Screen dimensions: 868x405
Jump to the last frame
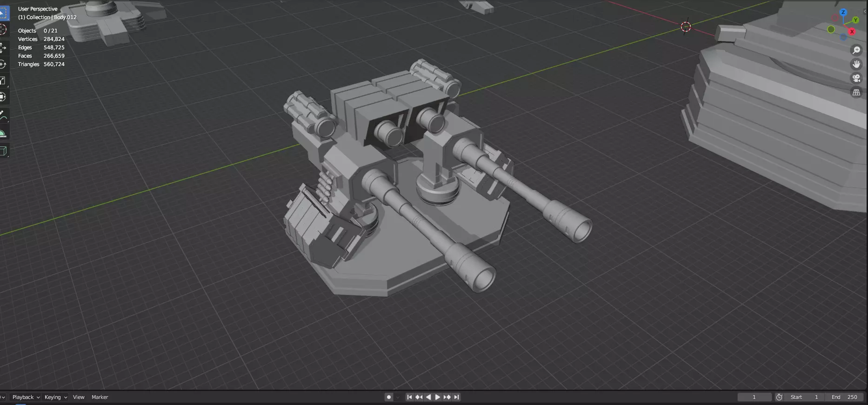(456, 397)
